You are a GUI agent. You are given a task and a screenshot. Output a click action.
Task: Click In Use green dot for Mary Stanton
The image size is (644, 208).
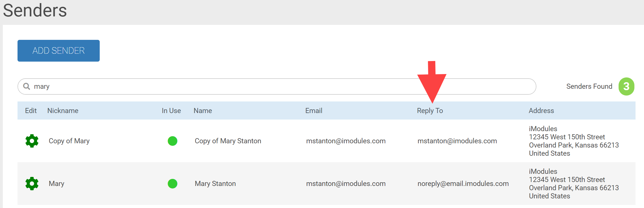(x=172, y=183)
